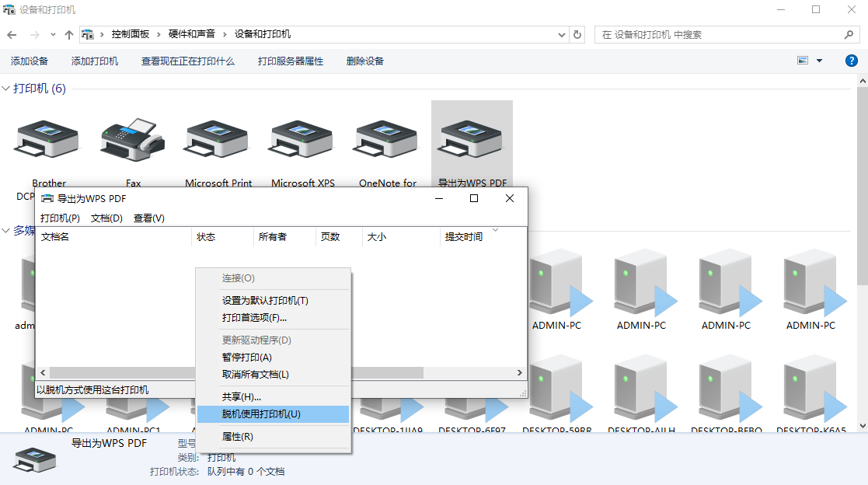Click the horizontal scrollbar in the queue window
Screen dimensions: 868x485
point(117,372)
